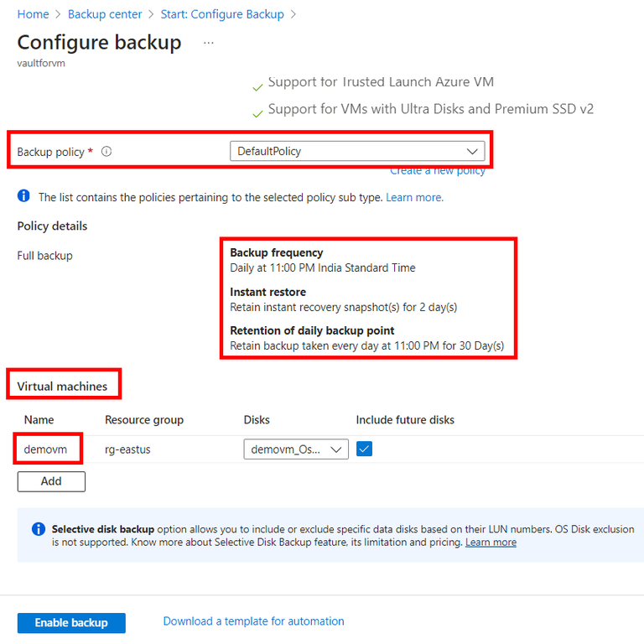Click the Enable backup button
Viewport: 644px width, 644px height.
point(71,623)
